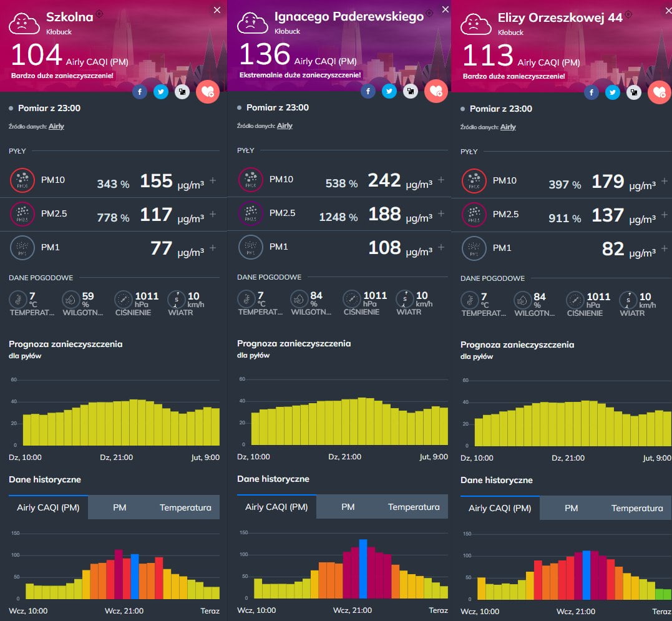This screenshot has height=621, width=672.
Task: Add Szkolna to favorites with heart button
Action: click(207, 93)
